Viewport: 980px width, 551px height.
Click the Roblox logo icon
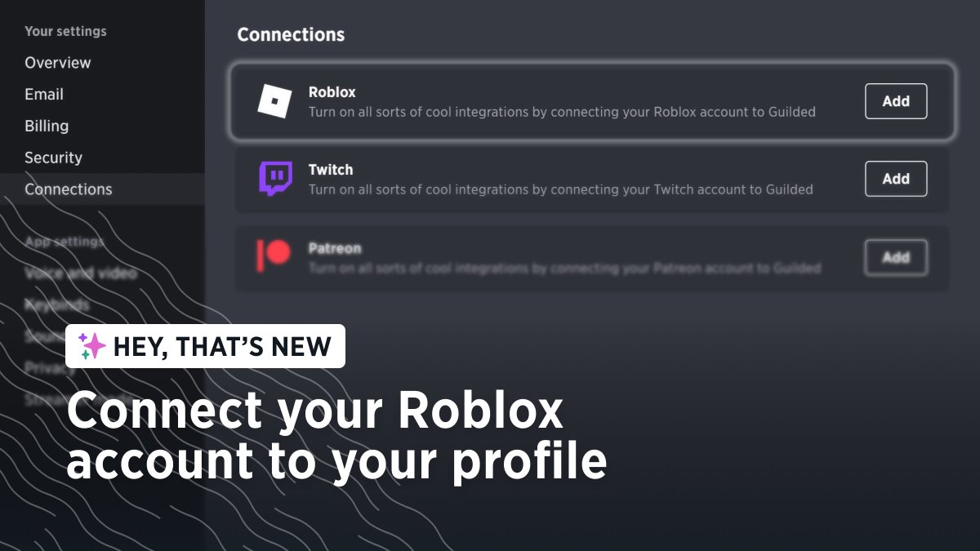274,101
